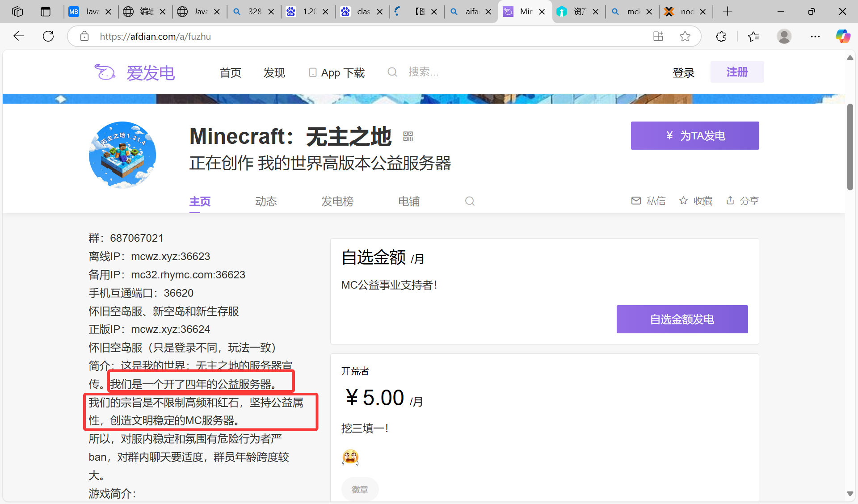The width and height of the screenshot is (858, 504).
Task: Go to 发现 in site navigation
Action: coord(274,72)
